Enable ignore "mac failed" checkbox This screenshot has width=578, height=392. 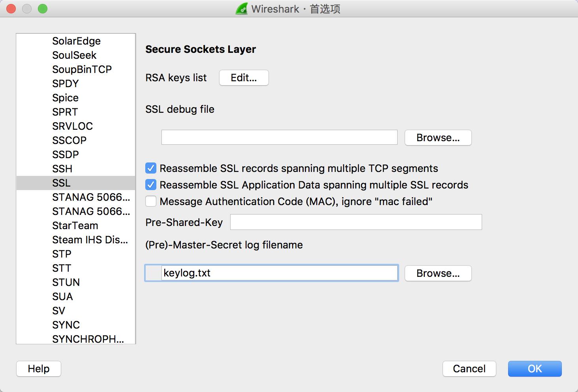point(151,202)
